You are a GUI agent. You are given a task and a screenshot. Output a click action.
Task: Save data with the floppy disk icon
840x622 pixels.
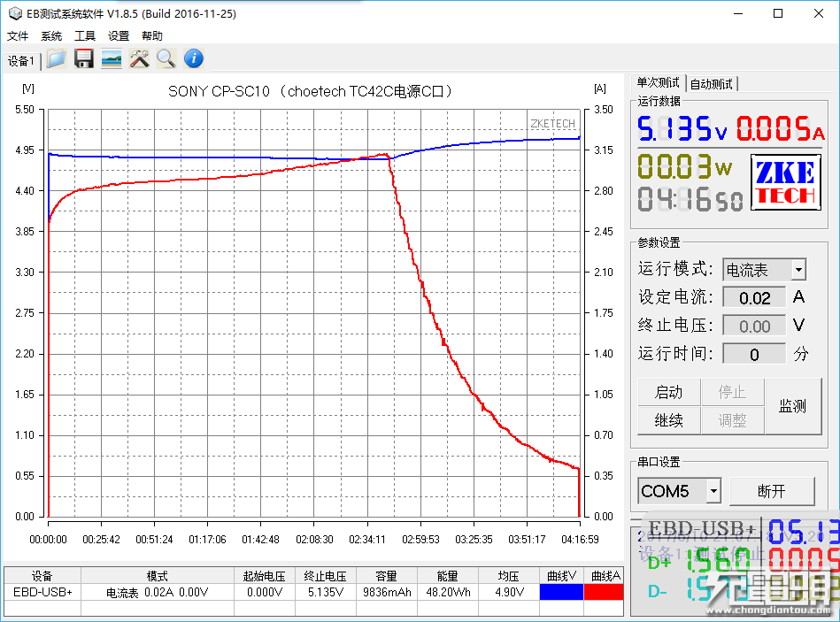click(x=83, y=59)
